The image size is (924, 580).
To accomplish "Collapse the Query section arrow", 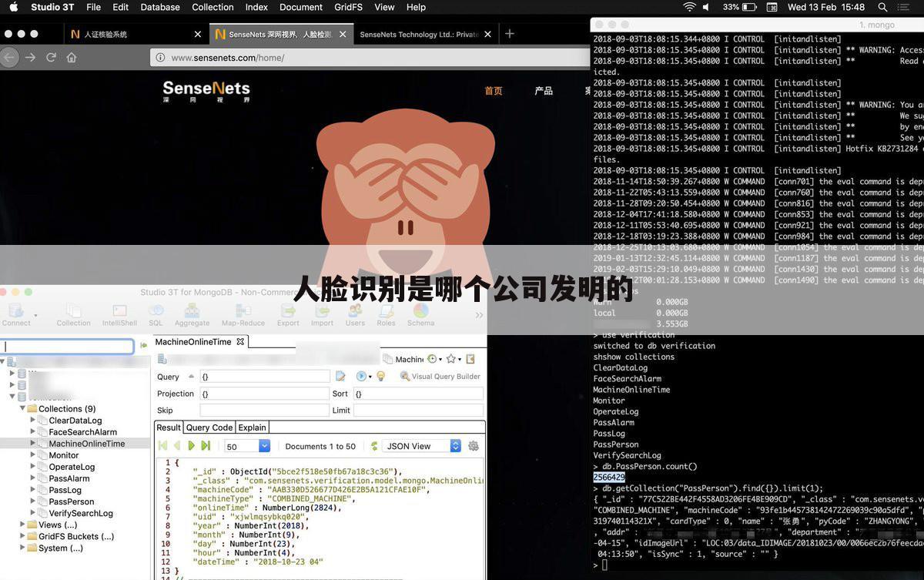I will point(191,376).
